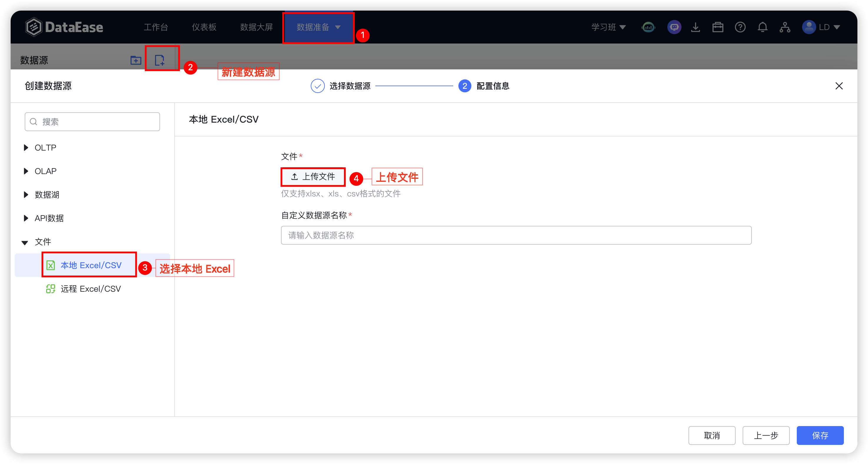Image resolution: width=868 pixels, height=464 pixels.
Task: Open the purple AI assistant chat icon
Action: 674,27
